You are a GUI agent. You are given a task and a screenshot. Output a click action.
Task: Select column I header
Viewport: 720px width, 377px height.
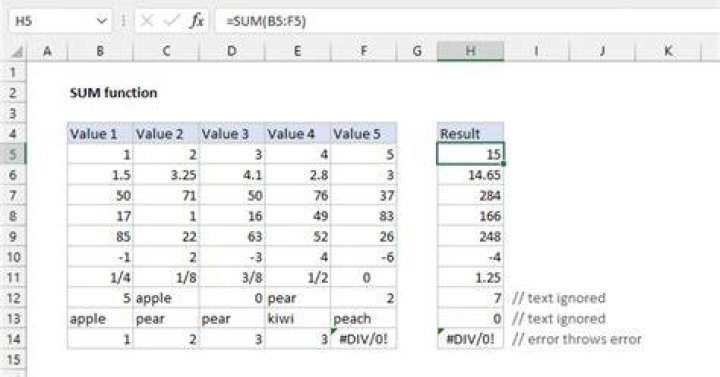coord(536,51)
